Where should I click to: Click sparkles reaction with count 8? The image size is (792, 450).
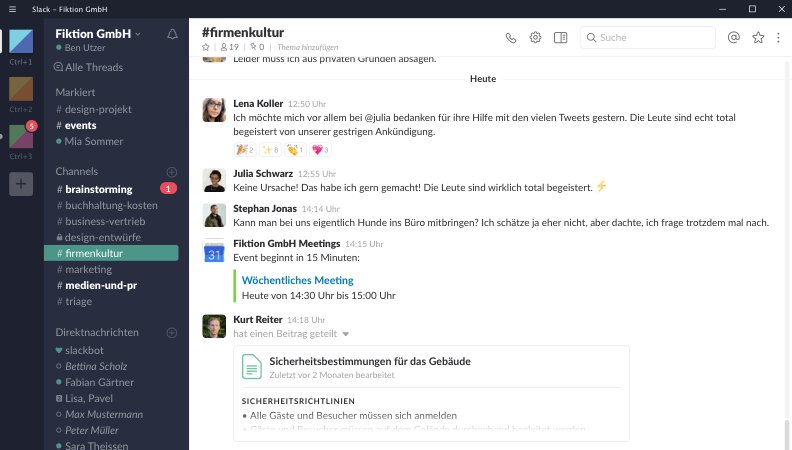(x=270, y=149)
